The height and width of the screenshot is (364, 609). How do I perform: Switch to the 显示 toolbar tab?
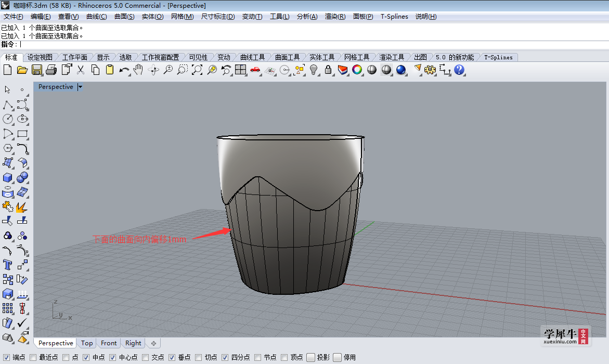pyautogui.click(x=103, y=58)
